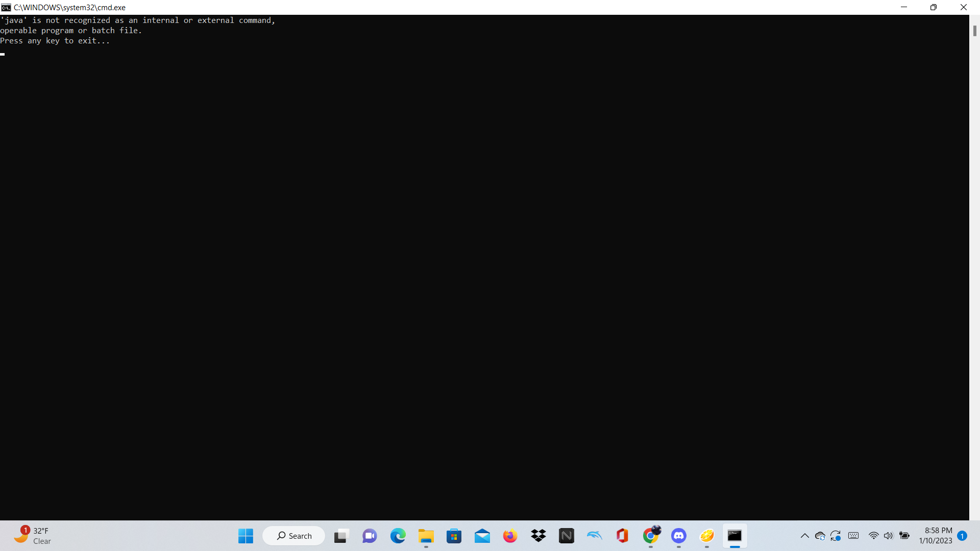The image size is (980, 551).
Task: Open the Microsoft Store
Action: pyautogui.click(x=454, y=536)
